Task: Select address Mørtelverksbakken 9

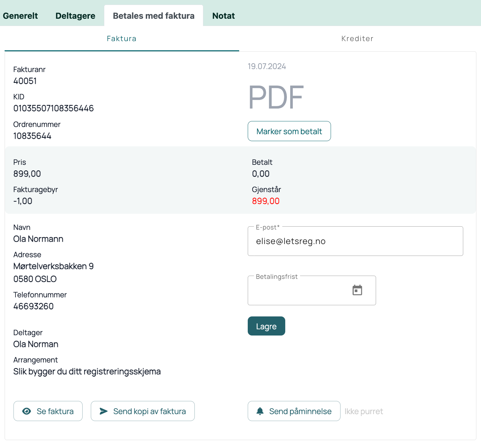Action: (x=53, y=266)
